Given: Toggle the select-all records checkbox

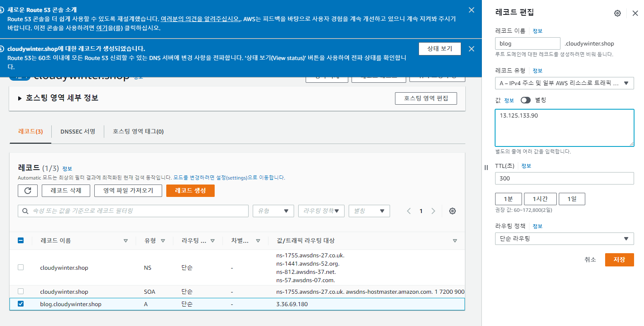Looking at the screenshot, I should point(21,240).
